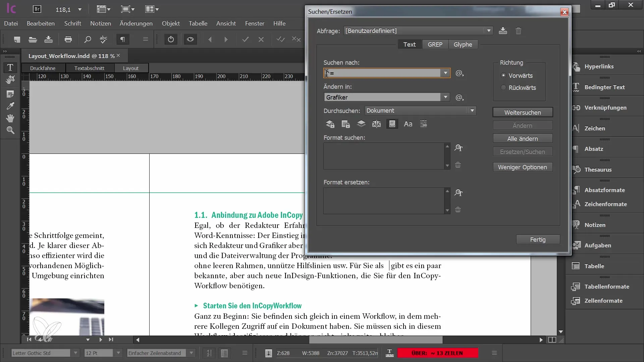Screen dimensions: 644x362
Task: Click the Hyperlinks panel icon
Action: point(577,66)
